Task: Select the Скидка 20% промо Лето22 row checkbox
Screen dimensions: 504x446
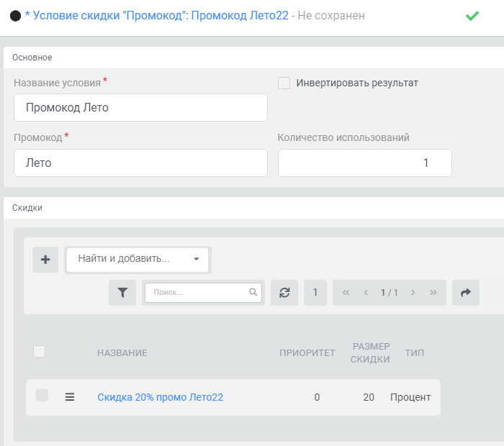Action: coord(42,395)
